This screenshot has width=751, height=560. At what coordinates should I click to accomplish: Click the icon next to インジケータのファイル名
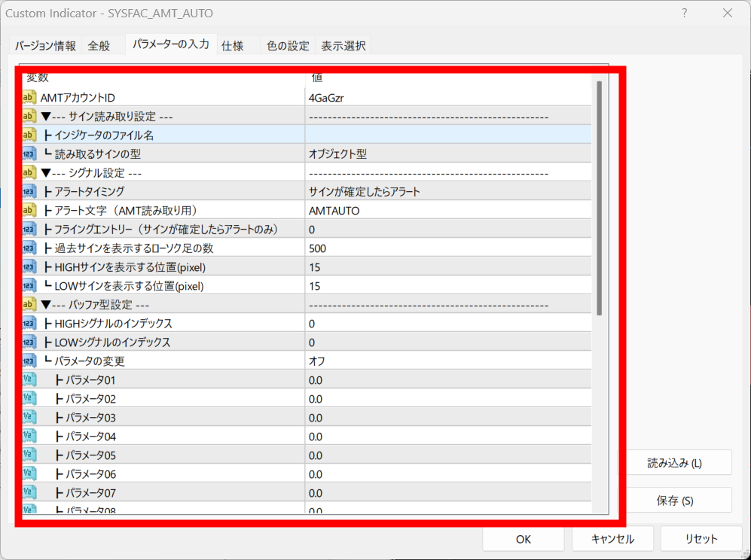coord(29,135)
